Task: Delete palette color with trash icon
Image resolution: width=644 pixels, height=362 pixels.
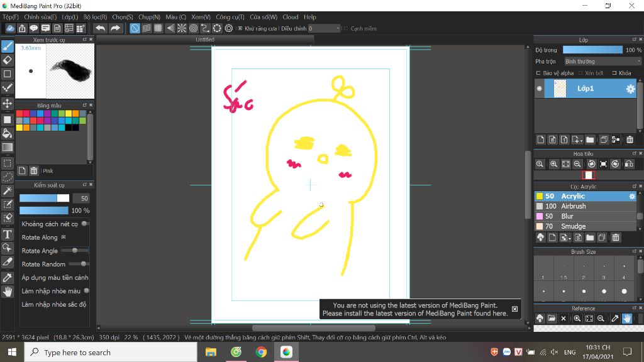Action: click(x=34, y=171)
